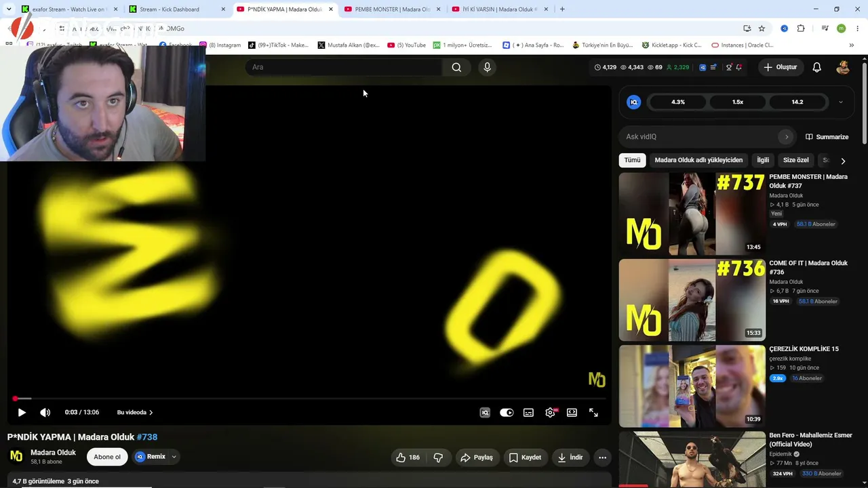Open the Chrome profile avatar
This screenshot has width=868, height=488.
(841, 28)
